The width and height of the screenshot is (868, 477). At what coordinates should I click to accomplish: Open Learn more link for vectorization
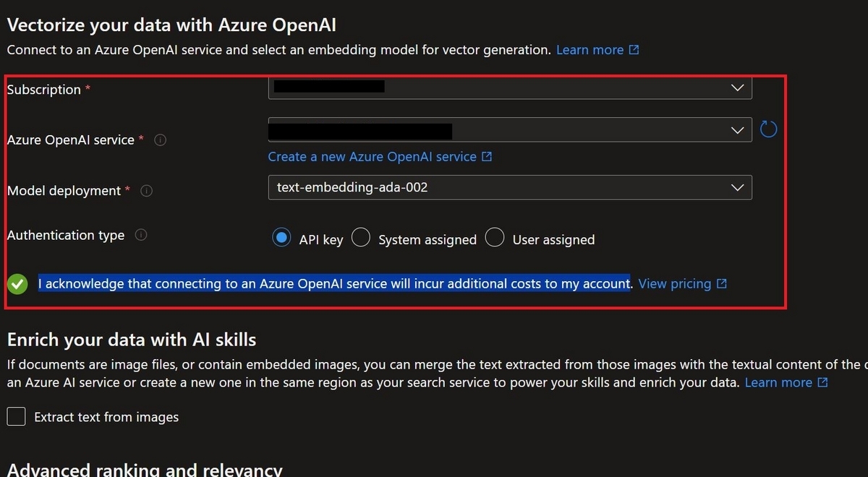(x=597, y=50)
